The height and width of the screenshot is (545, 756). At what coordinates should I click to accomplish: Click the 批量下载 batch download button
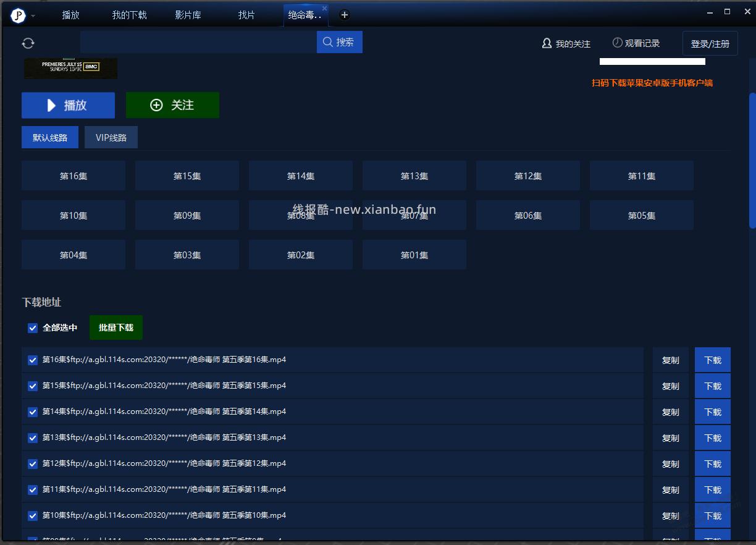pos(116,327)
